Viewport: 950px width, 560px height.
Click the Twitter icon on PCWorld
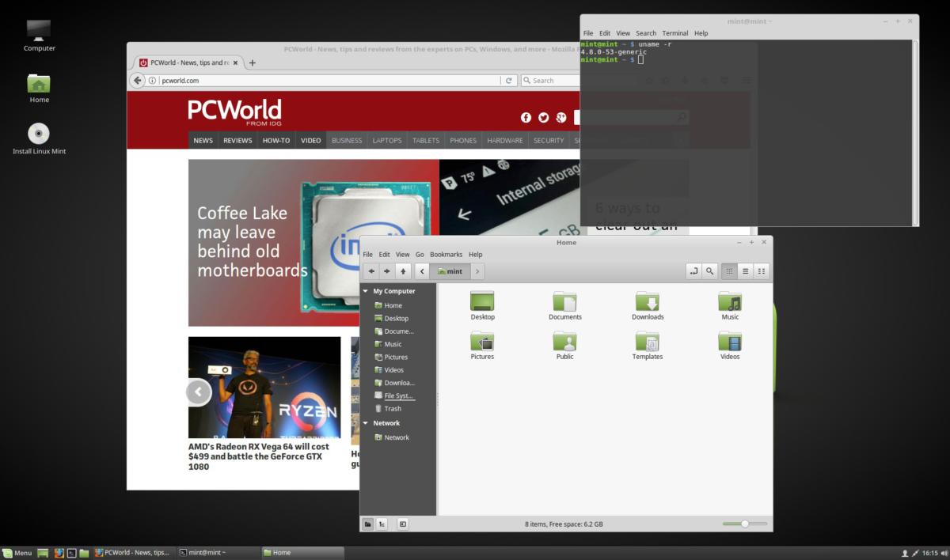pos(544,117)
